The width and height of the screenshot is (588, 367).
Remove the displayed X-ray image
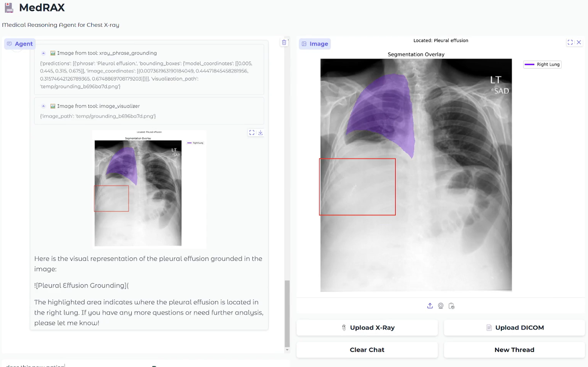click(579, 42)
